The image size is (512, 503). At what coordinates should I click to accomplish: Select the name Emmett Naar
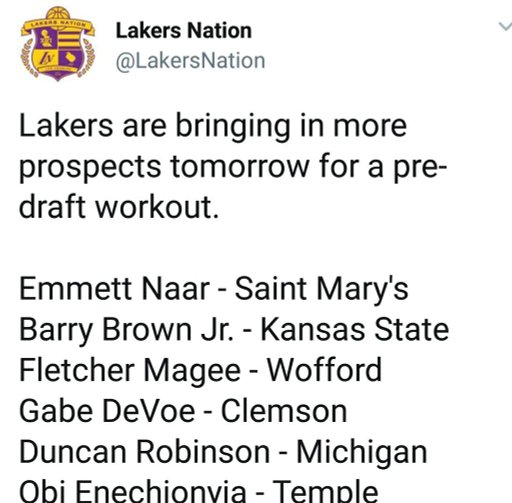point(114,289)
